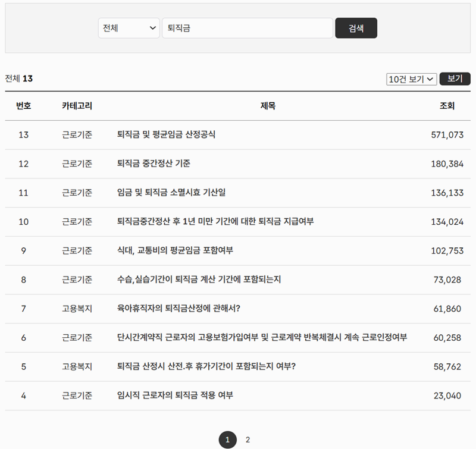Click view count 61,860
476x449 pixels.
point(447,309)
